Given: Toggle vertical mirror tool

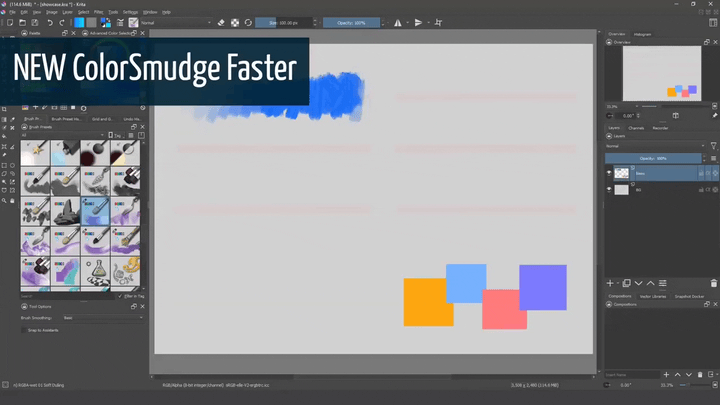Looking at the screenshot, I should tap(418, 22).
